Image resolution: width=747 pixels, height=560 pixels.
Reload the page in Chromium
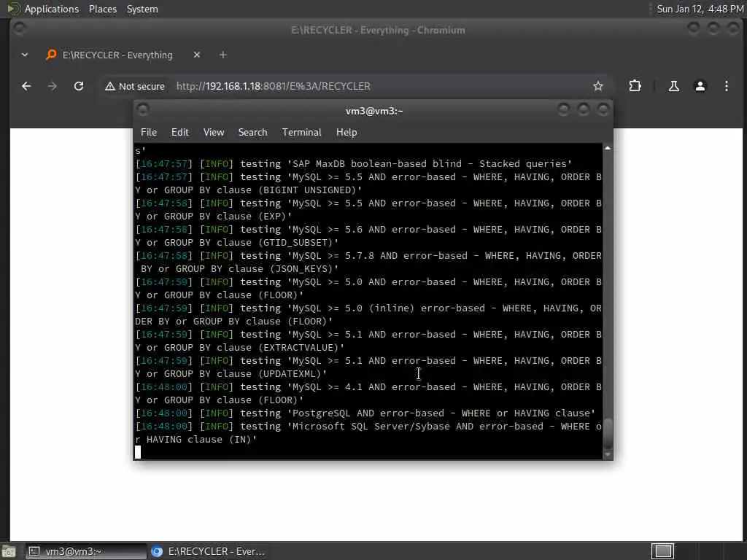point(79,86)
